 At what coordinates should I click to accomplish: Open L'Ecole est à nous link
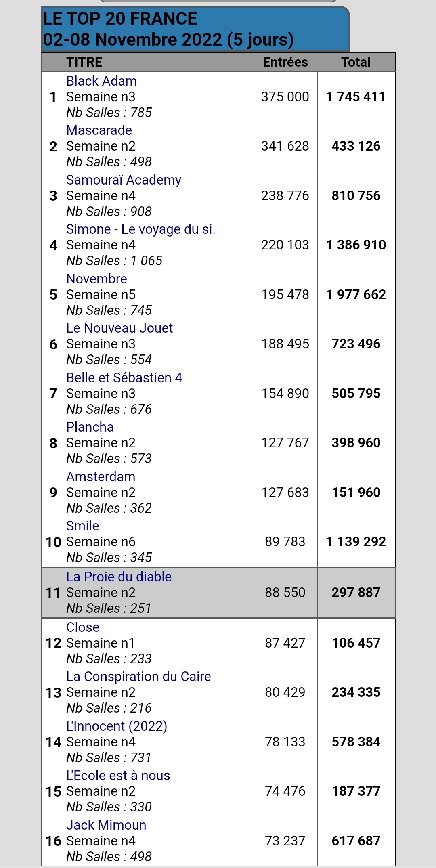[118, 776]
